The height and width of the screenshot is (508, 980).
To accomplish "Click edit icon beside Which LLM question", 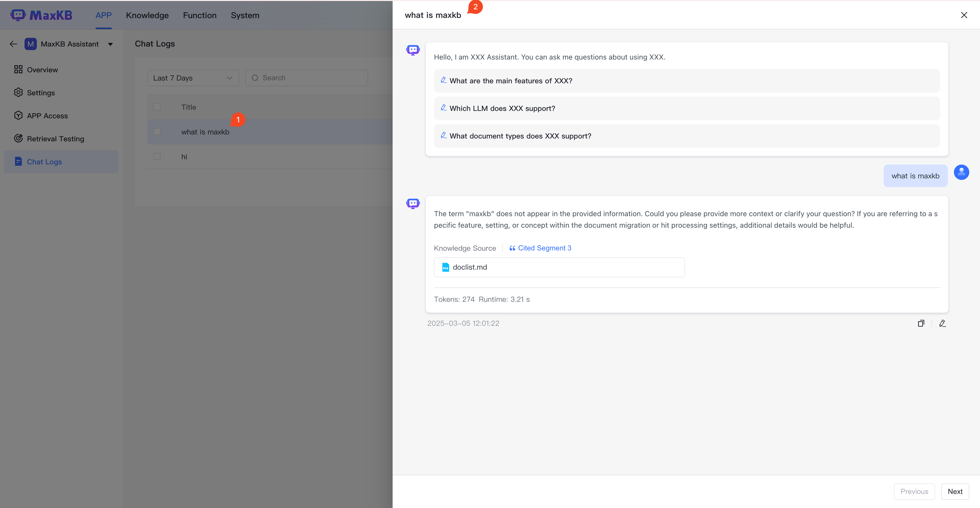I will [443, 108].
